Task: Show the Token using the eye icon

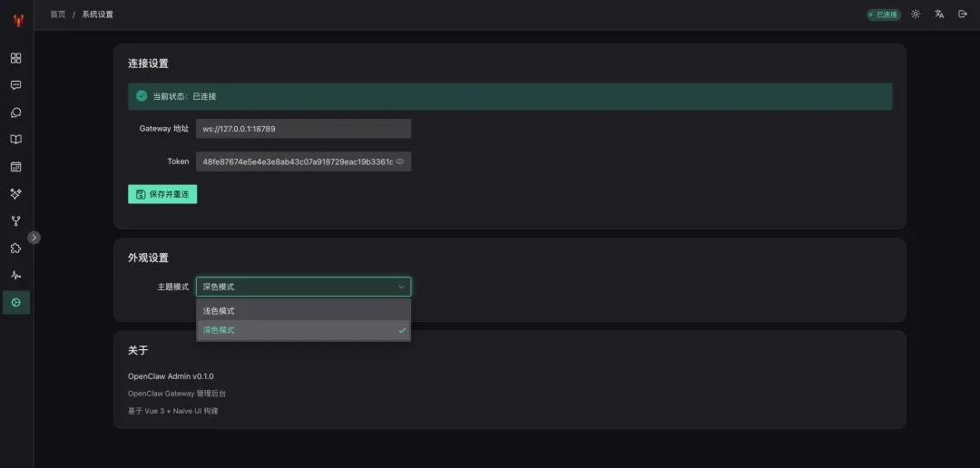Action: coord(400,161)
